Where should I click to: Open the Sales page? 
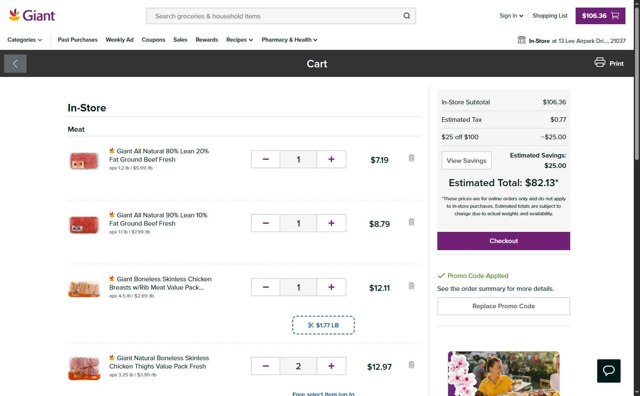pyautogui.click(x=180, y=40)
